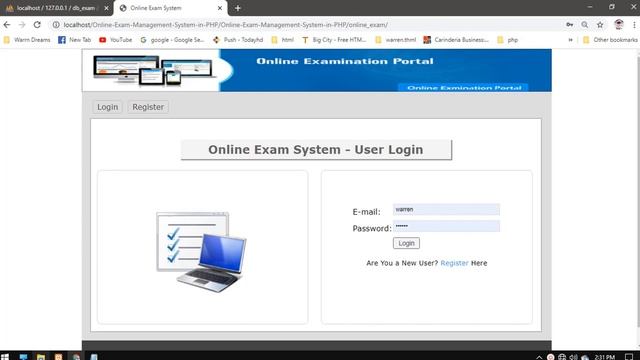Open the network icon in system tray
The width and height of the screenshot is (640, 360).
click(x=562, y=357)
